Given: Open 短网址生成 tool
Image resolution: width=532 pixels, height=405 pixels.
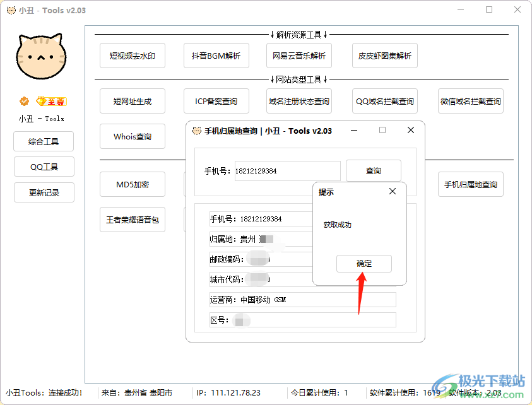Looking at the screenshot, I should (133, 101).
